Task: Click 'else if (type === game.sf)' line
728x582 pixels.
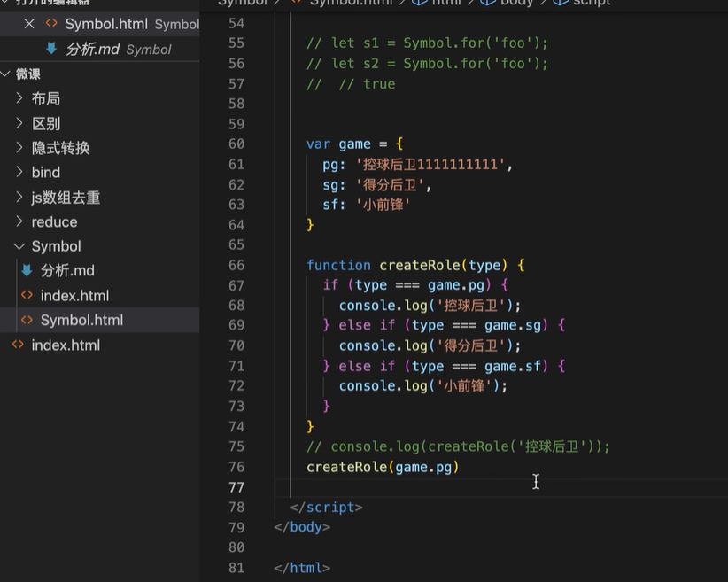Action: click(x=444, y=366)
